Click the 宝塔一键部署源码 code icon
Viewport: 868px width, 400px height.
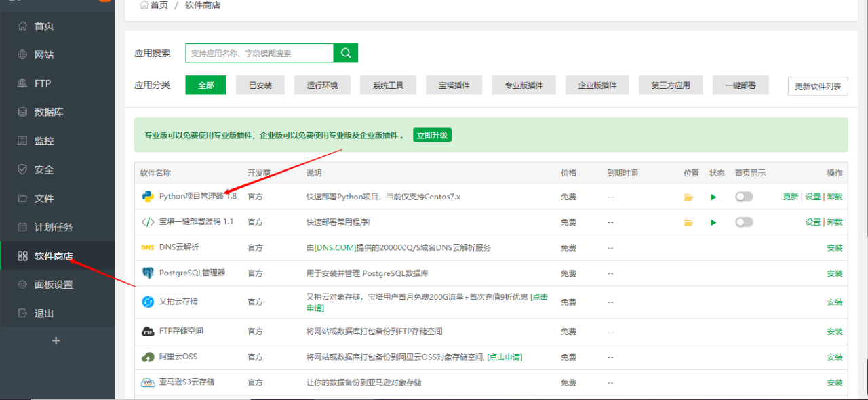pyautogui.click(x=148, y=222)
